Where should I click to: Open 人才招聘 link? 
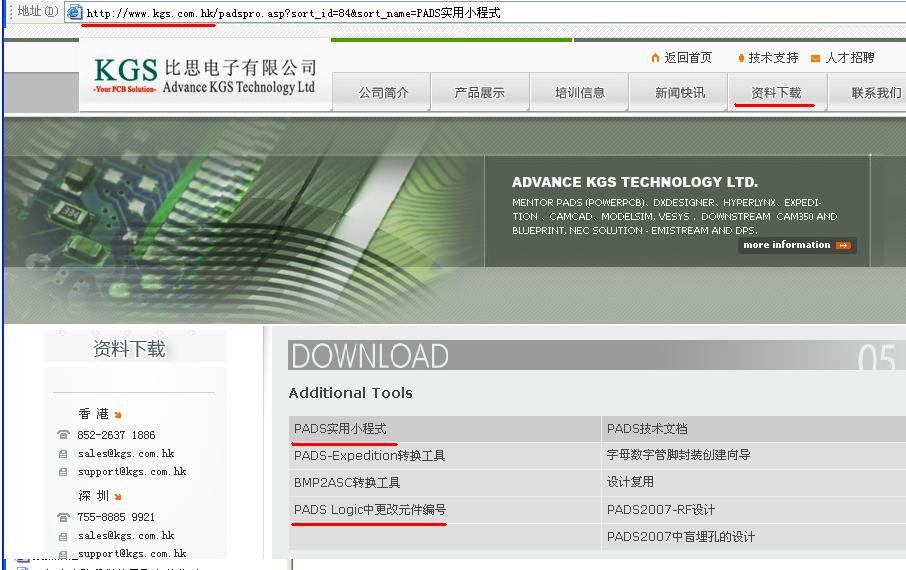click(849, 58)
